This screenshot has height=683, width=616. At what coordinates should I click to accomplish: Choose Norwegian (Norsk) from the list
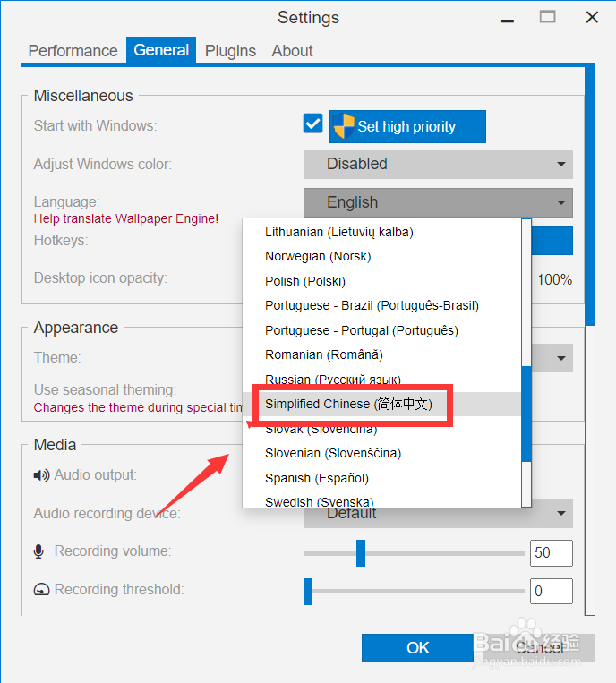click(x=381, y=256)
